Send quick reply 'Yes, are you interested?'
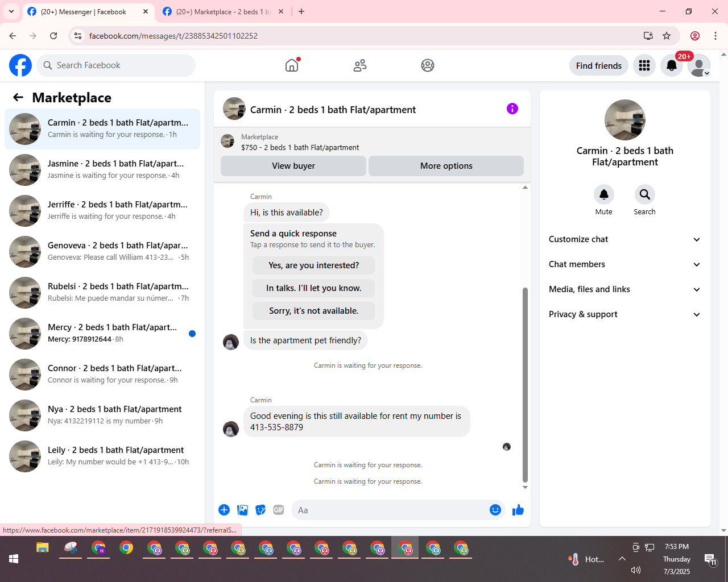Image resolution: width=728 pixels, height=582 pixels. coord(314,265)
